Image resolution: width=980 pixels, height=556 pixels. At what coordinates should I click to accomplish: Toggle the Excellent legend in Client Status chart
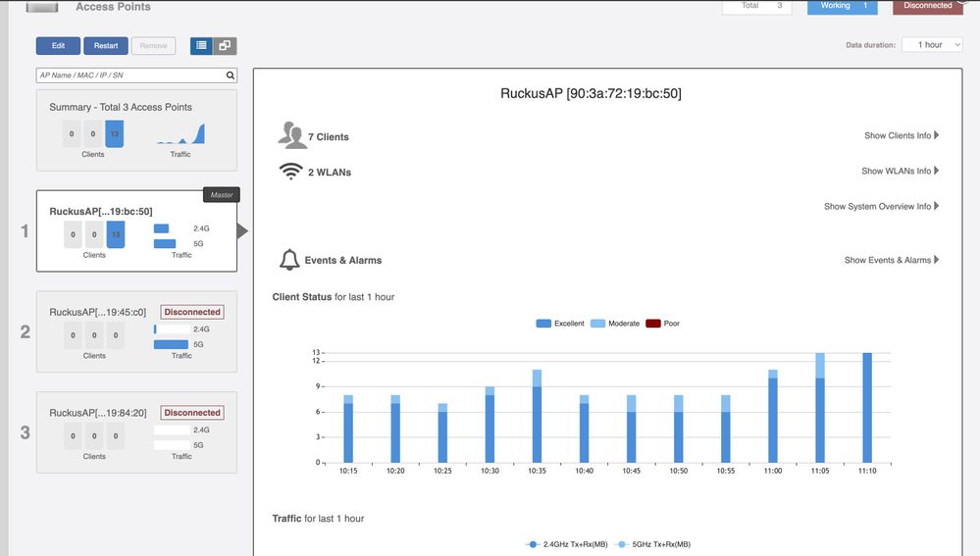561,324
